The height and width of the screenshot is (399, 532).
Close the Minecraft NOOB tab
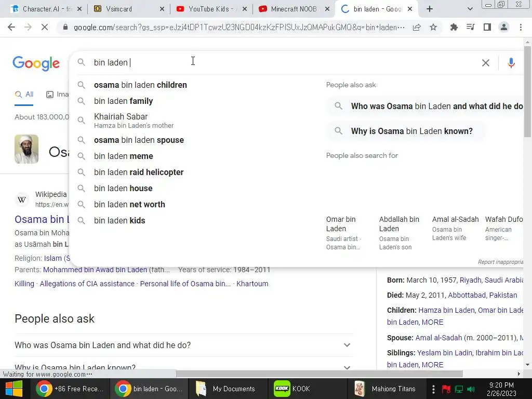point(327,9)
